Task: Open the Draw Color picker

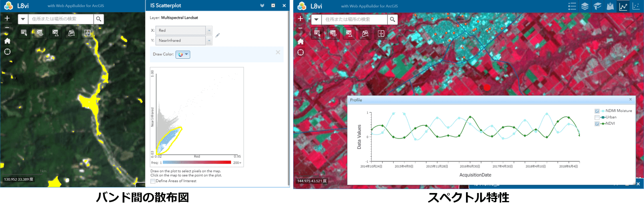Action: 183,54
